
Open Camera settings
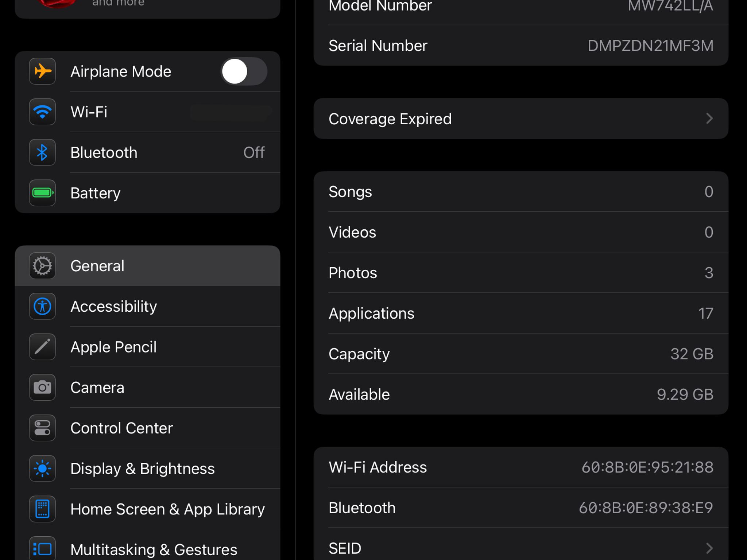coord(148,387)
